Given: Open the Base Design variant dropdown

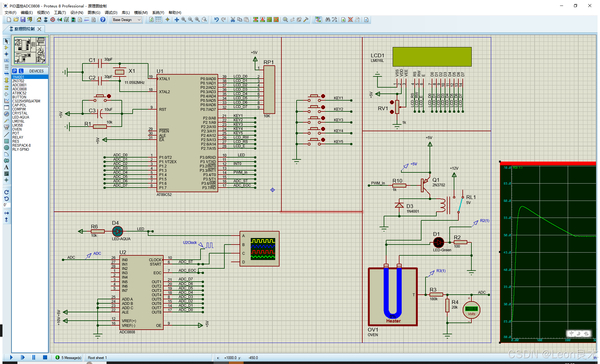Looking at the screenshot, I should click(x=127, y=19).
